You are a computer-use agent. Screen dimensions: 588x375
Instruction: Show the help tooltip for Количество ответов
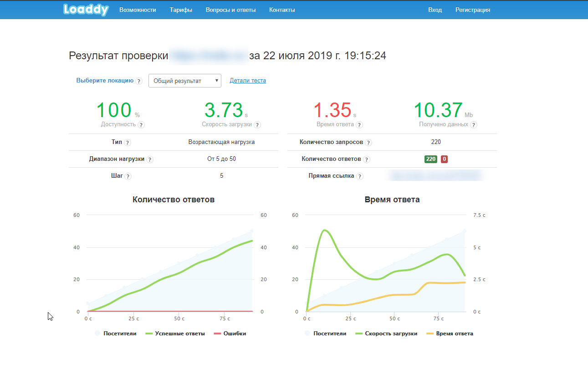[x=367, y=160]
